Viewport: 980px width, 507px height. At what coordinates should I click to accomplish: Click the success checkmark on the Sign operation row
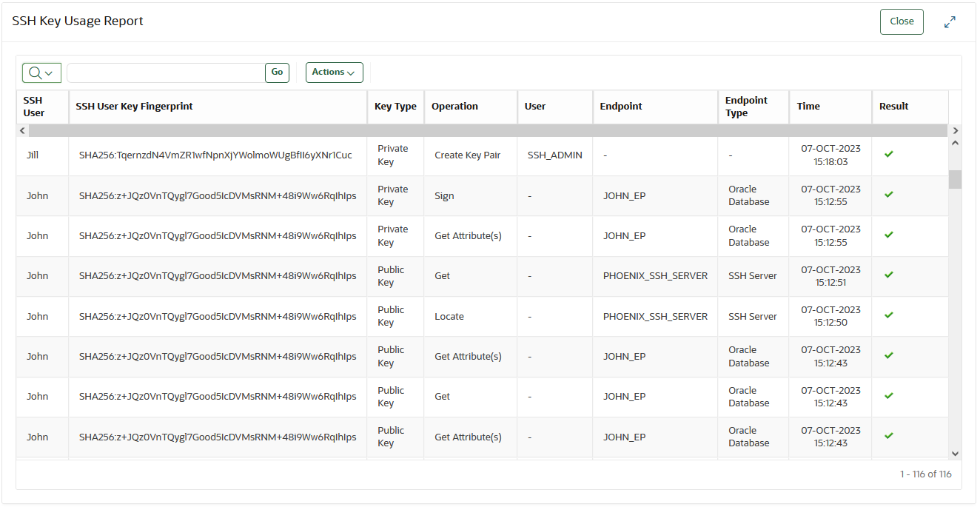tap(887, 195)
